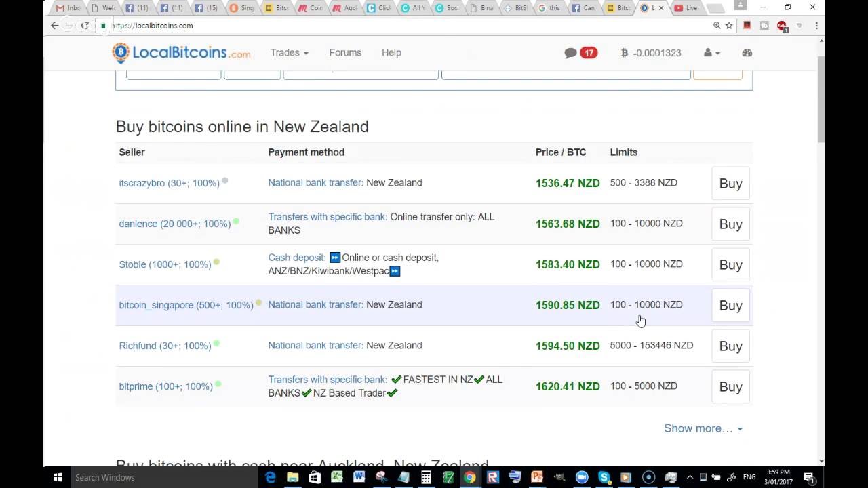Viewport: 868px width, 488px height.
Task: Click the limits 5000 - 153446 NZD
Action: 651,345
